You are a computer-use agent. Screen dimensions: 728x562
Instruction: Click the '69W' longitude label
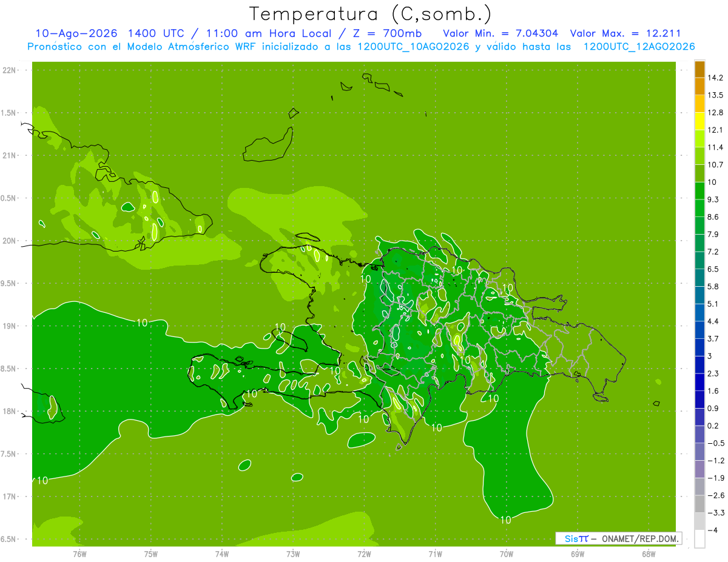577,554
